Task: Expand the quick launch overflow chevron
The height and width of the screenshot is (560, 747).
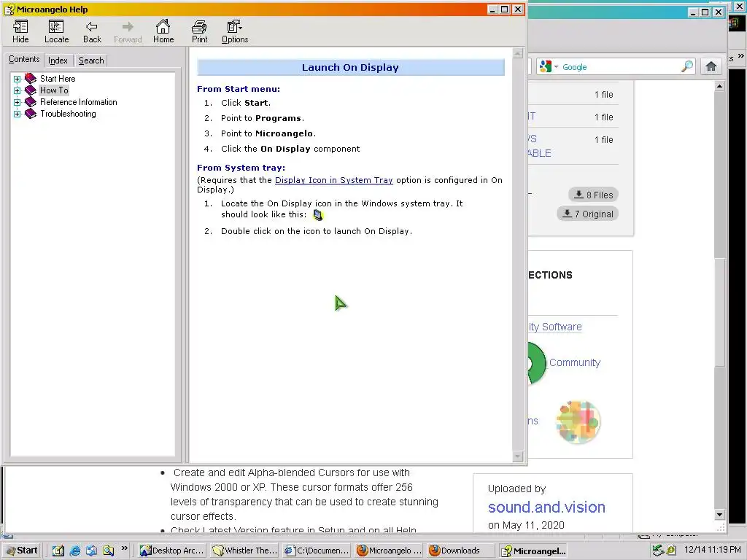Action: (124, 548)
